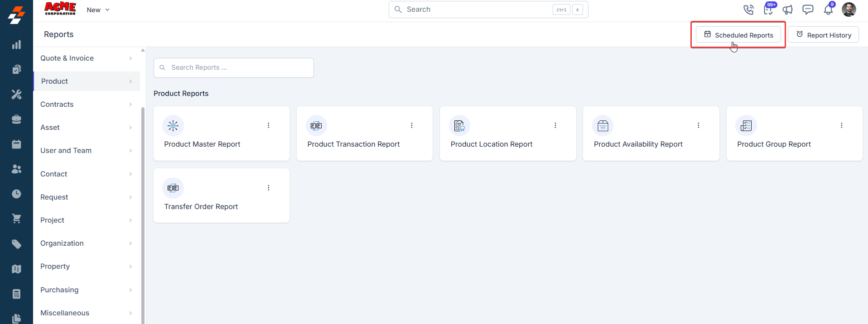Select the Contact report category
Image resolution: width=868 pixels, height=324 pixels.
[87, 174]
